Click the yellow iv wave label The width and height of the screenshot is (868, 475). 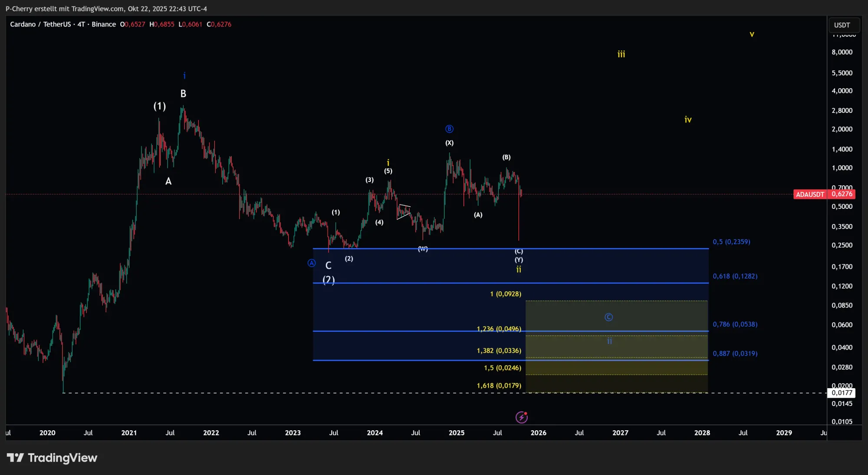click(x=688, y=119)
